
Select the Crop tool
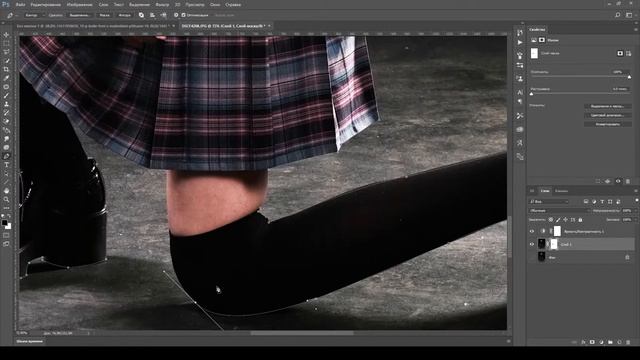coord(6,69)
